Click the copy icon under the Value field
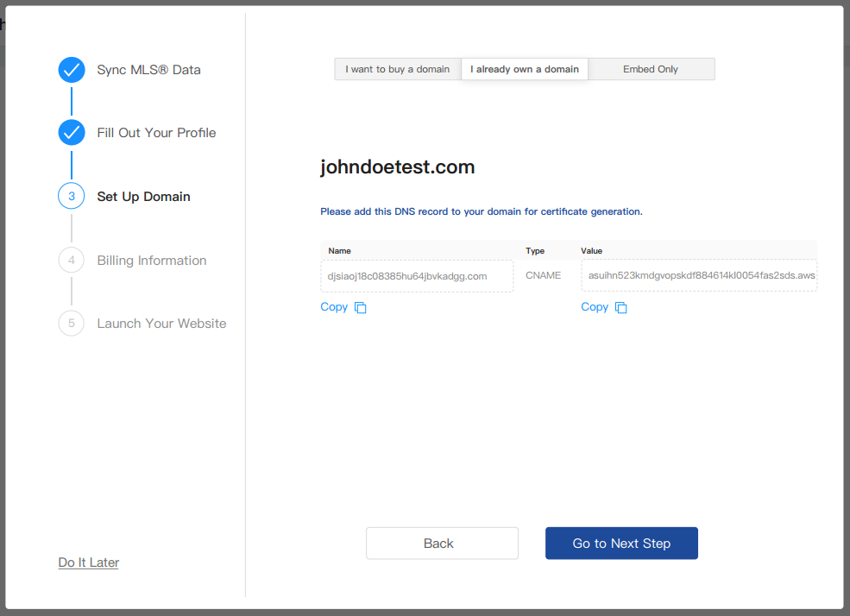850x616 pixels. point(621,308)
